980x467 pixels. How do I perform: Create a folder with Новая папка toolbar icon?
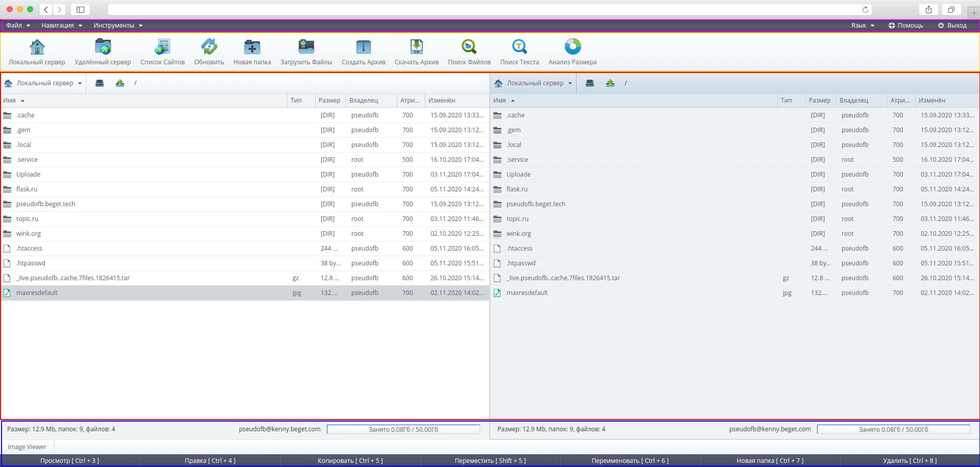pyautogui.click(x=252, y=47)
